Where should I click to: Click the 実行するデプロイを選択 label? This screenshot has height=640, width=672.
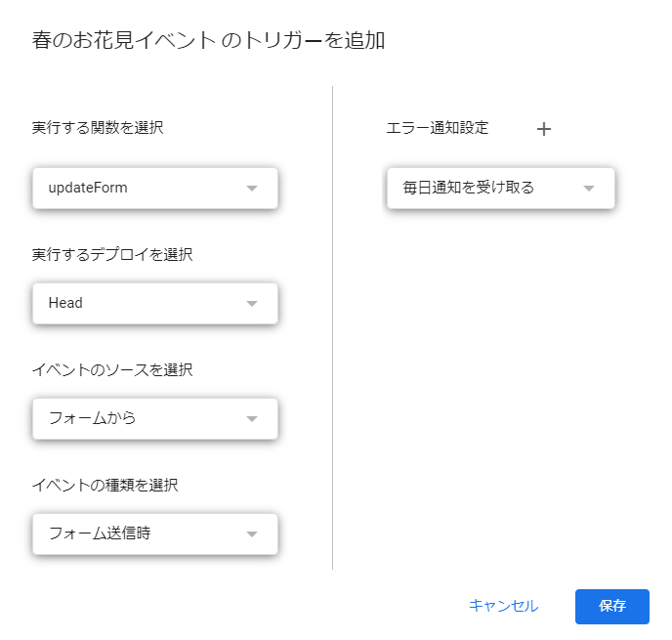[x=112, y=254]
